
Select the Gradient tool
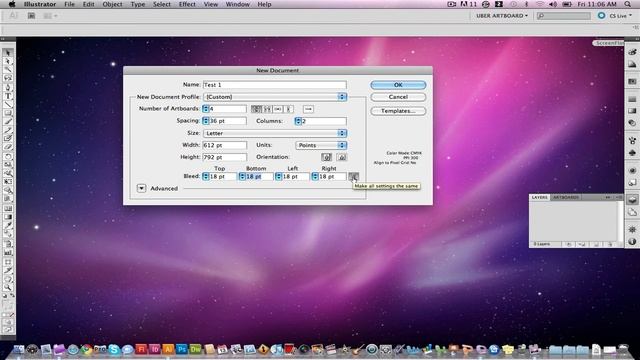coord(8,217)
